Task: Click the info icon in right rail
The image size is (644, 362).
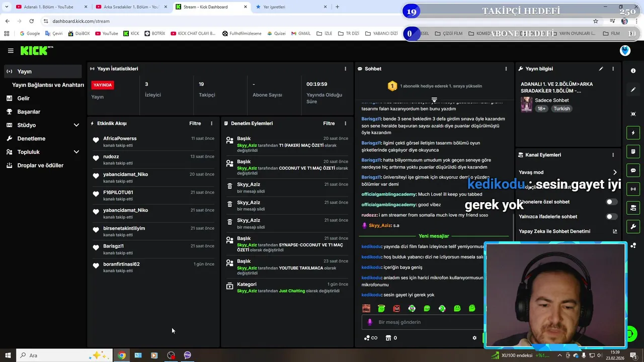Action: click(633, 71)
